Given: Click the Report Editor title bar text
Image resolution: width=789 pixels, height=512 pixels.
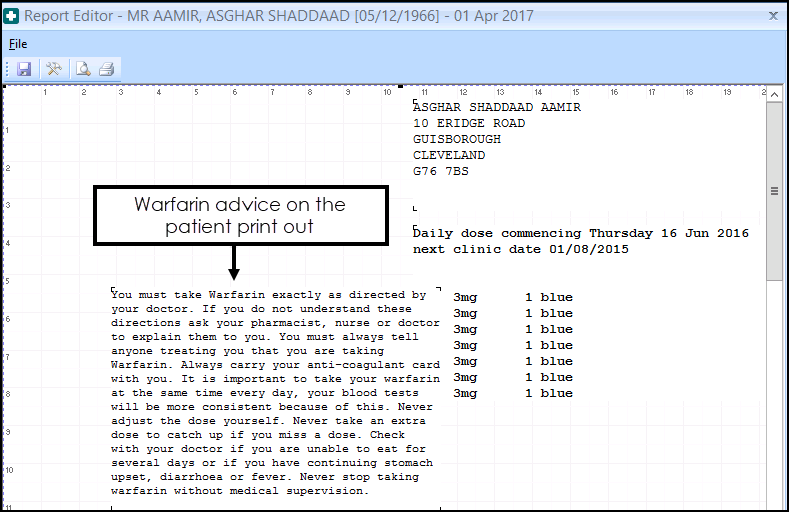Looking at the screenshot, I should tap(278, 16).
